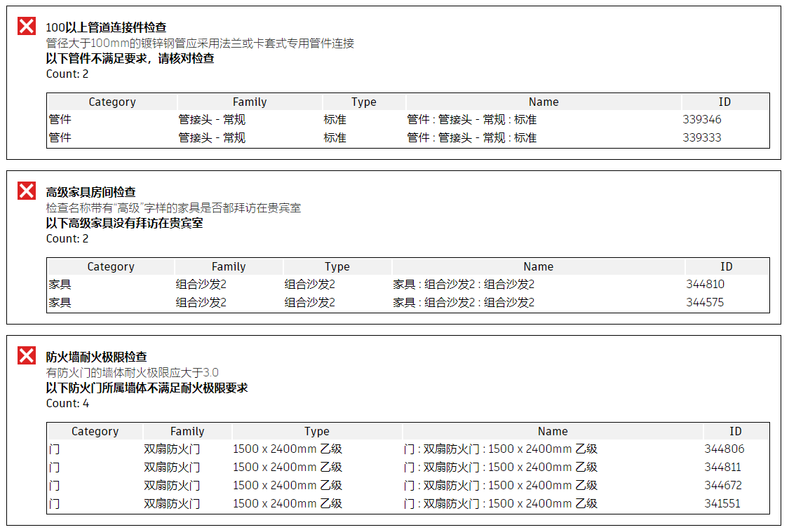Click the Category header in the pipe fittings table
This screenshot has width=789, height=532.
coord(112,102)
